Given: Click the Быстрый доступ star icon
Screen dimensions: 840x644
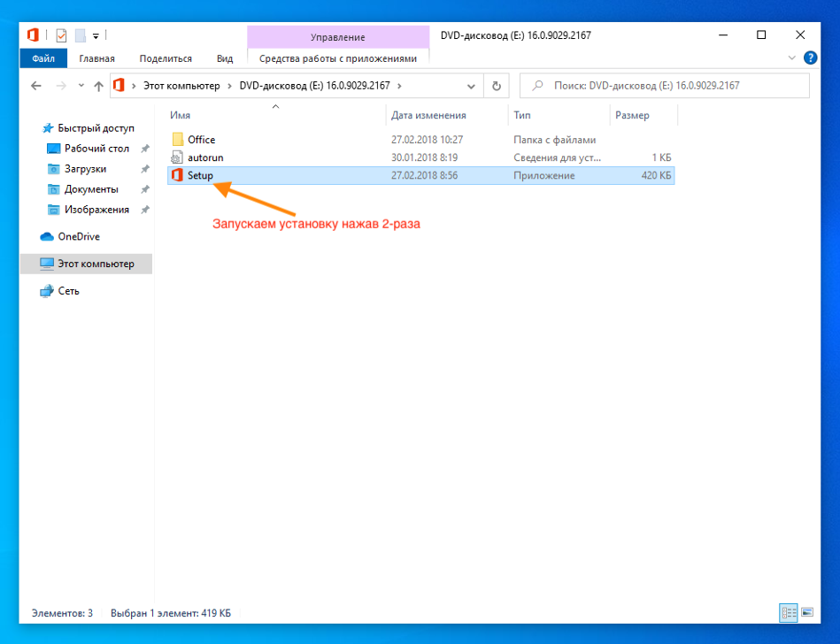Looking at the screenshot, I should [48, 128].
